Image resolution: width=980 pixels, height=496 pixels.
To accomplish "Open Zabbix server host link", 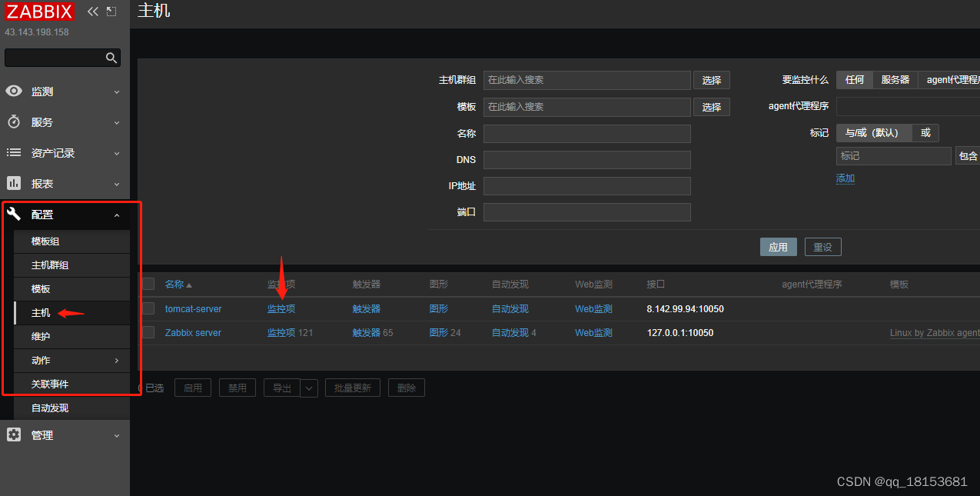I will pyautogui.click(x=193, y=333).
